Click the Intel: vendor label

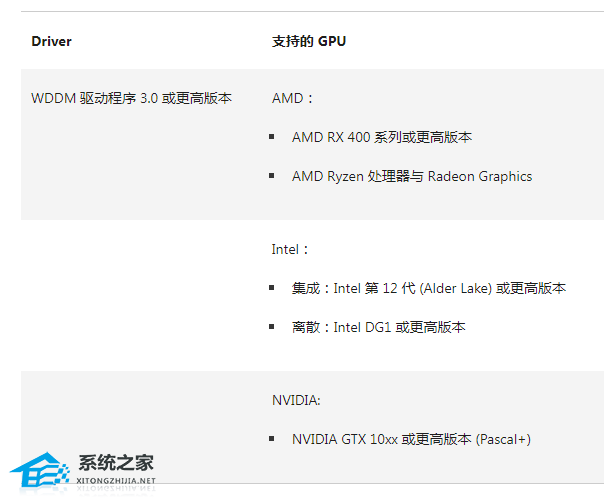tap(290, 249)
